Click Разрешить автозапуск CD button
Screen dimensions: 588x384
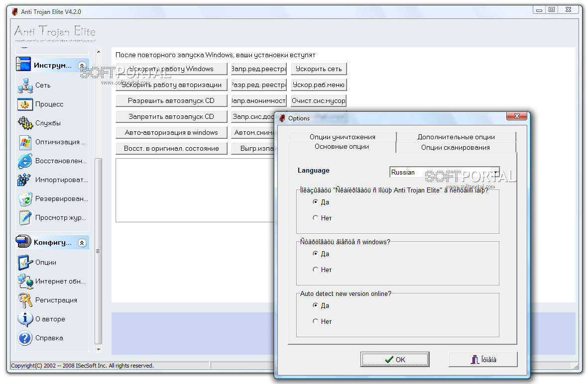(x=171, y=101)
